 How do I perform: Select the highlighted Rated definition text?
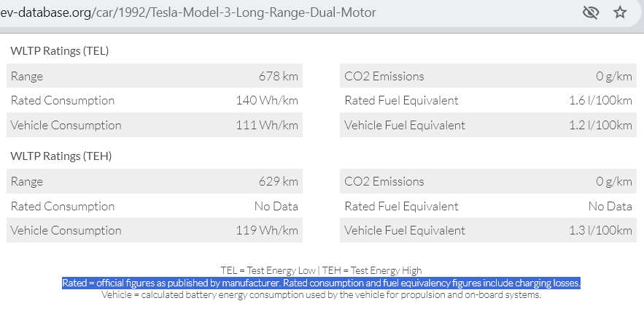(321, 283)
